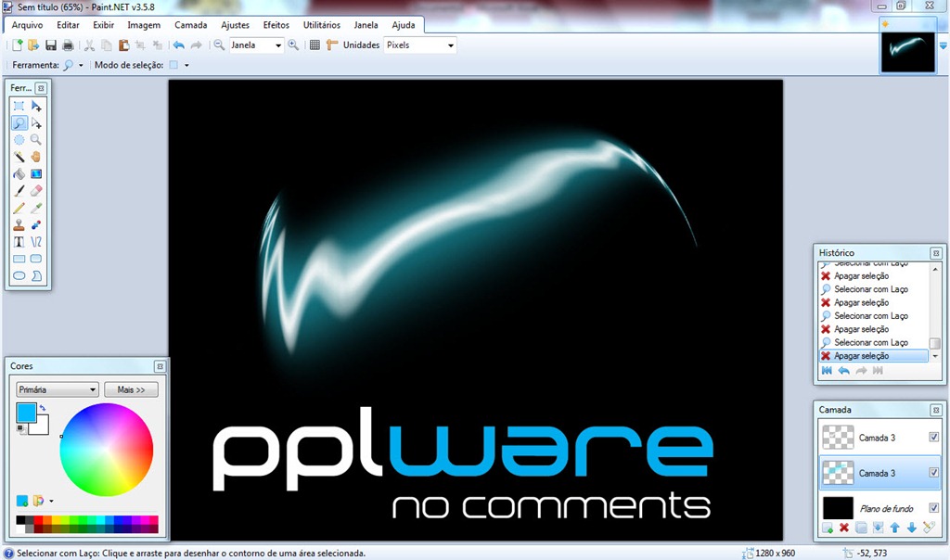This screenshot has width=950, height=560.
Task: Select the Ellipse shape tool
Action: pos(19,275)
